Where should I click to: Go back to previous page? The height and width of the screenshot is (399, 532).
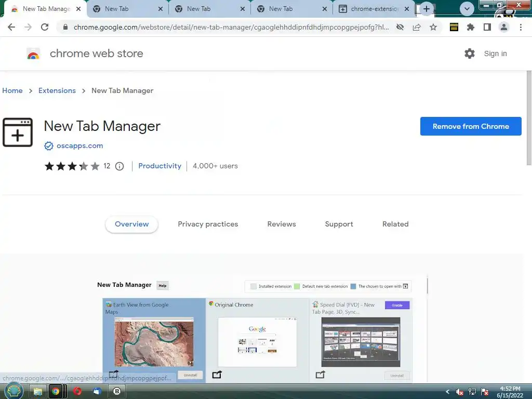click(11, 27)
